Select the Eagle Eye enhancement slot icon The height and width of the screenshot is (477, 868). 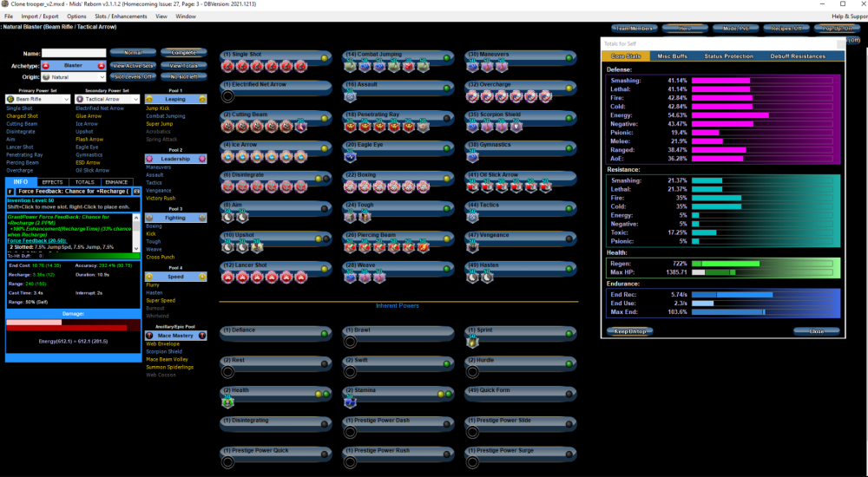tap(351, 157)
